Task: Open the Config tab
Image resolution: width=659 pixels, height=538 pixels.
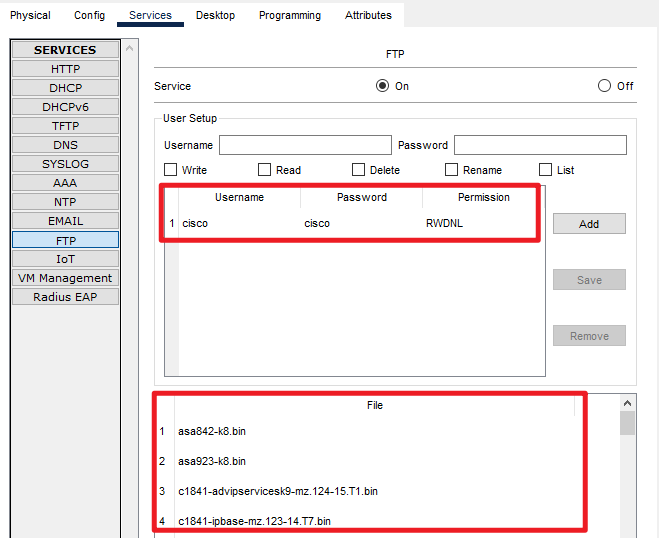Action: [x=89, y=15]
